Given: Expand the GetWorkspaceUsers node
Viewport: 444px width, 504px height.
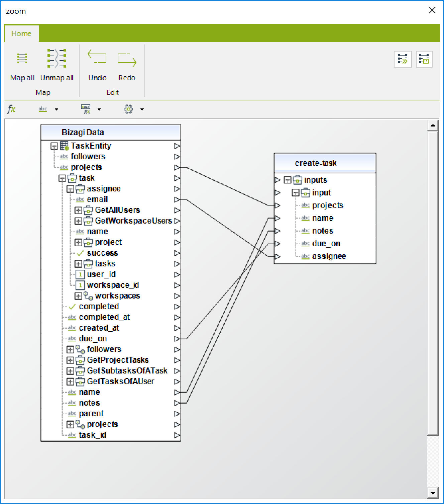Looking at the screenshot, I should click(x=78, y=221).
